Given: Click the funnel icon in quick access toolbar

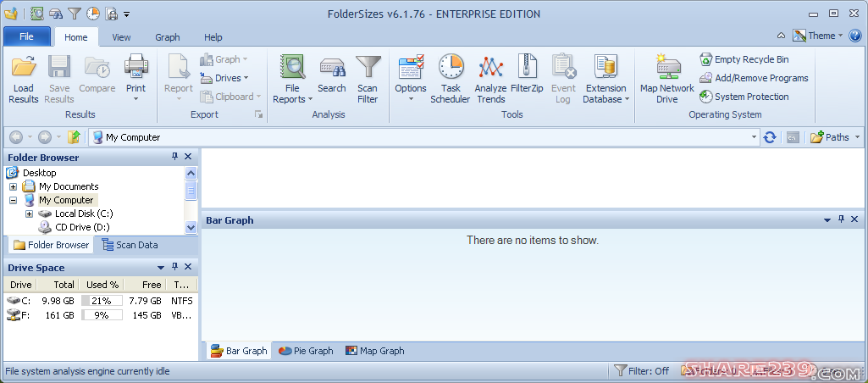Looking at the screenshot, I should [74, 13].
